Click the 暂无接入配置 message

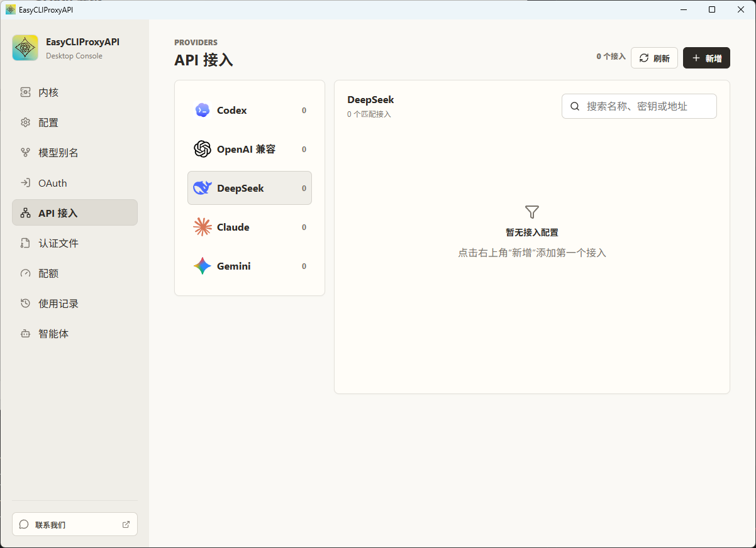tap(532, 233)
